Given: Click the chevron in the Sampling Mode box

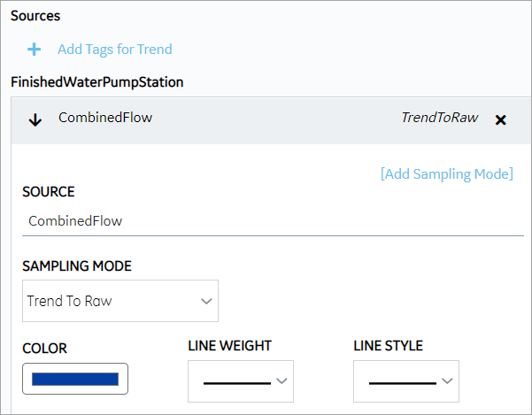Looking at the screenshot, I should tap(206, 301).
